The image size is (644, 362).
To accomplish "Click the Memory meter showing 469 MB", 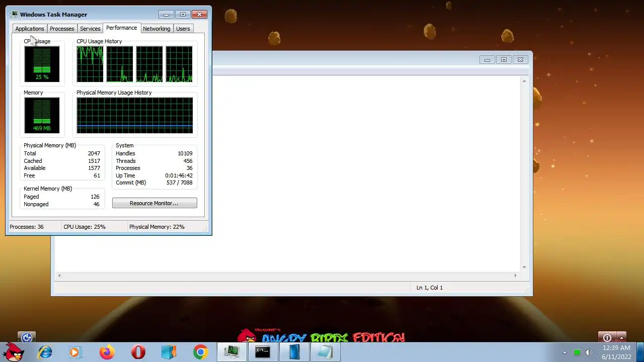I will 42,115.
